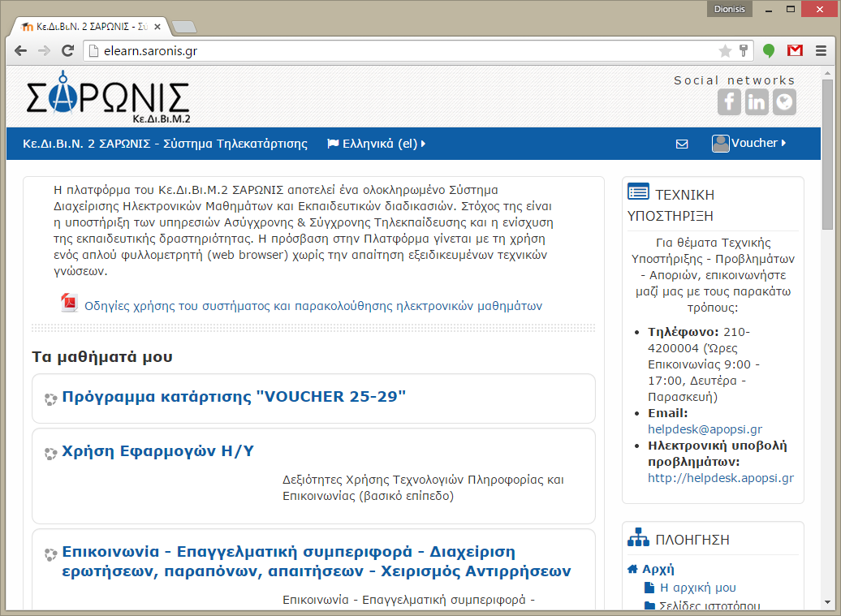Click the browser back arrow
This screenshot has height=616, width=841.
click(20, 51)
